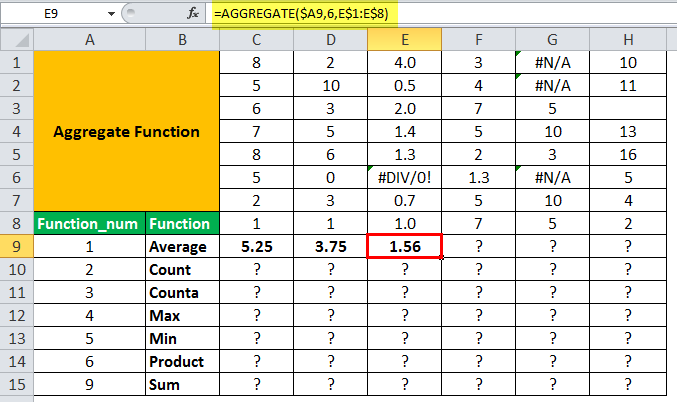This screenshot has height=402, width=677.
Task: Click the question mark cell H12 in Max row
Action: (x=628, y=316)
